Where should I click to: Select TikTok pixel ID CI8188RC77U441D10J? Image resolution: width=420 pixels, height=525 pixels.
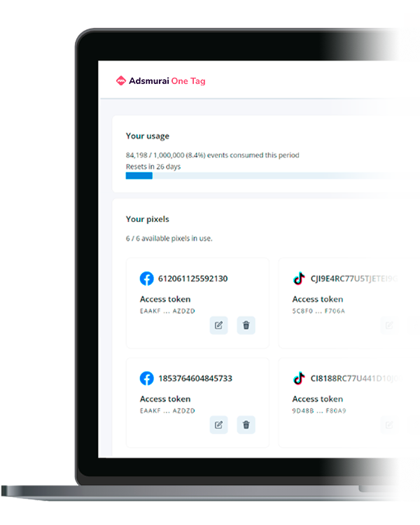point(354,378)
